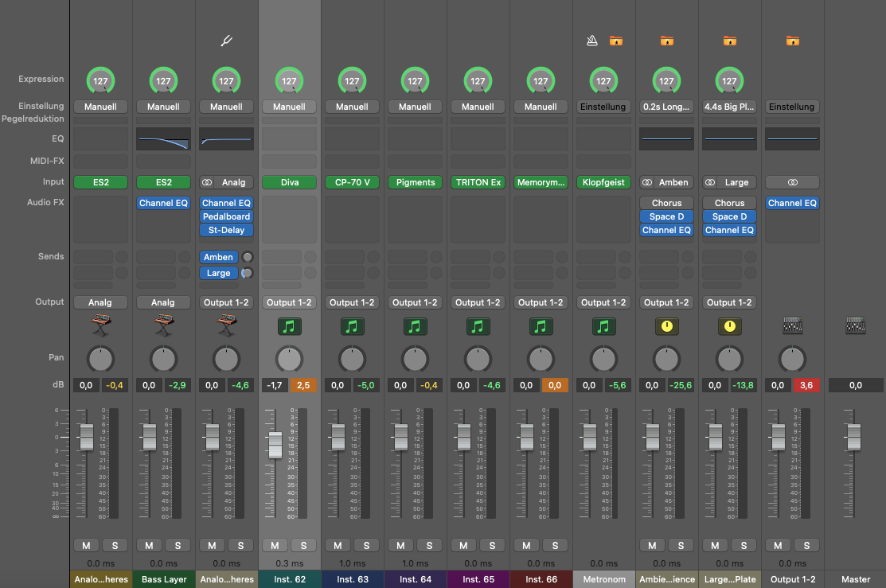886x588 pixels.
Task: Click the Expression knob on Inst. 63
Action: tap(352, 81)
